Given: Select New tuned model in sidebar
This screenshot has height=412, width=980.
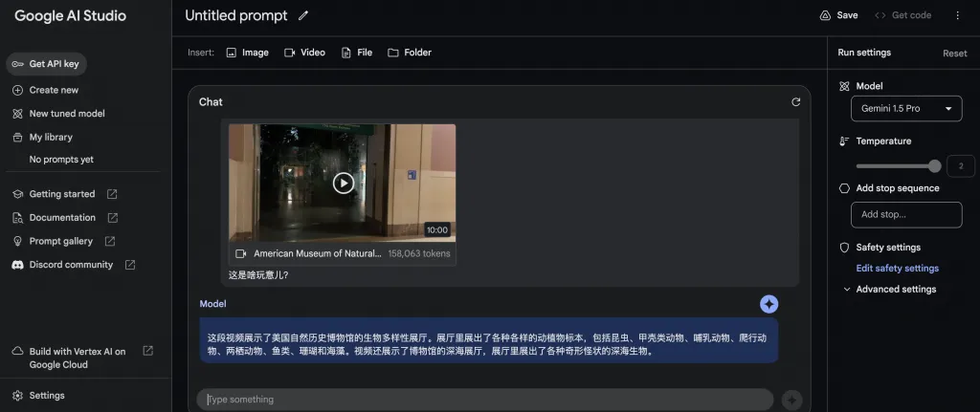Looking at the screenshot, I should click(x=66, y=113).
